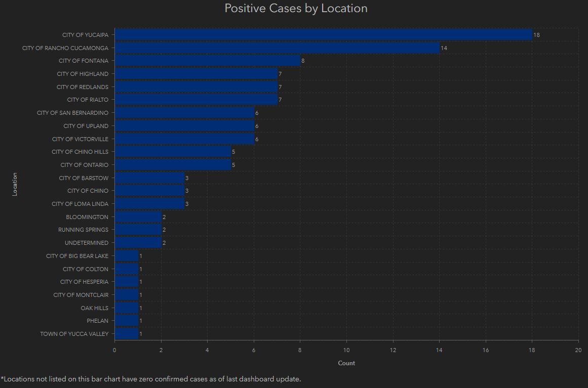This screenshot has height=388, width=588.
Task: Select the City of Highland bar
Action: 196,74
